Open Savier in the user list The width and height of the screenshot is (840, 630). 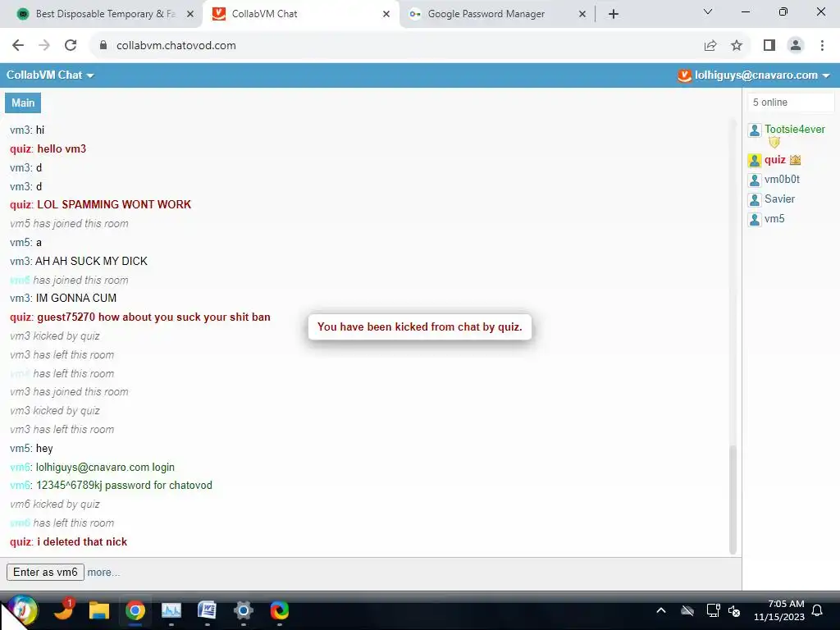[779, 199]
